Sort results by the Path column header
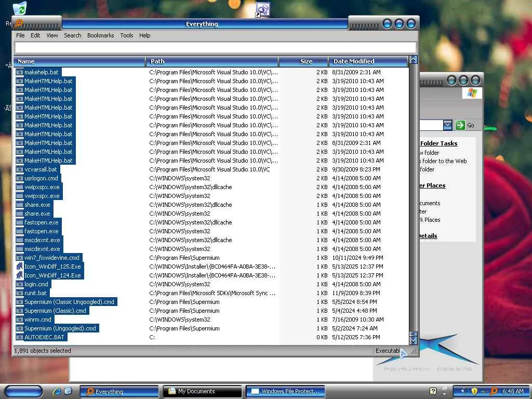The width and height of the screenshot is (532, 399). pyautogui.click(x=212, y=61)
